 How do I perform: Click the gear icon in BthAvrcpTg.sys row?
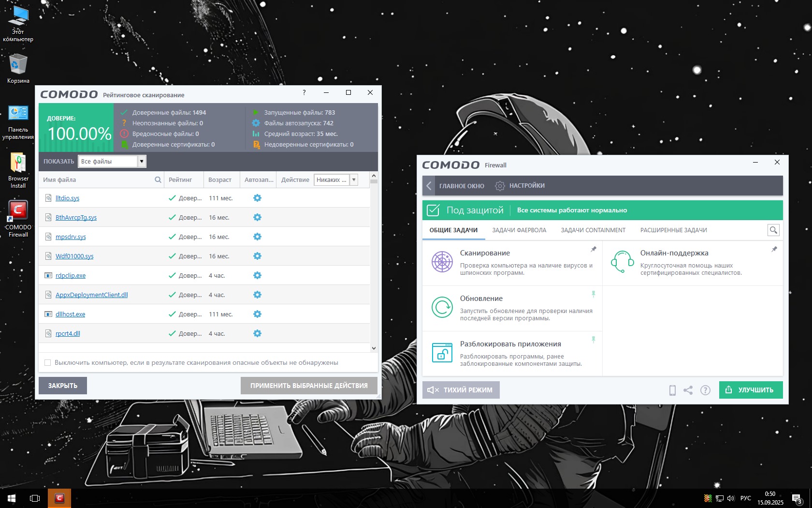pyautogui.click(x=257, y=217)
